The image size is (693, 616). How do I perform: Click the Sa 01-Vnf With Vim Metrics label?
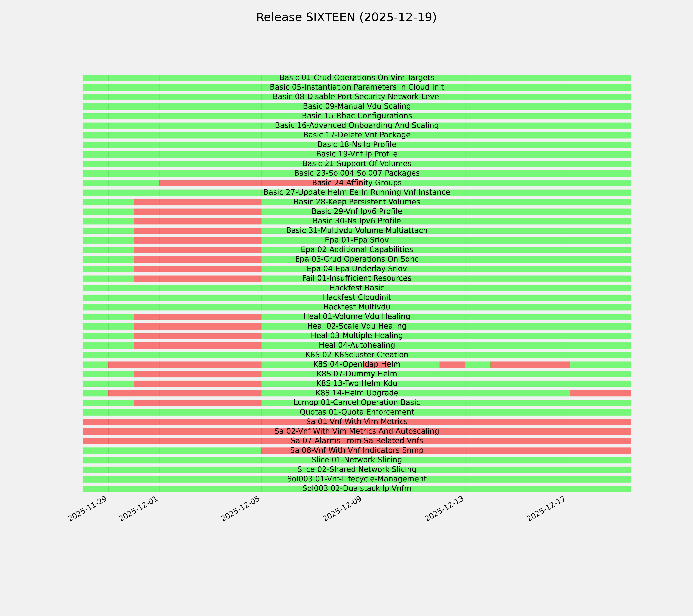pos(357,422)
